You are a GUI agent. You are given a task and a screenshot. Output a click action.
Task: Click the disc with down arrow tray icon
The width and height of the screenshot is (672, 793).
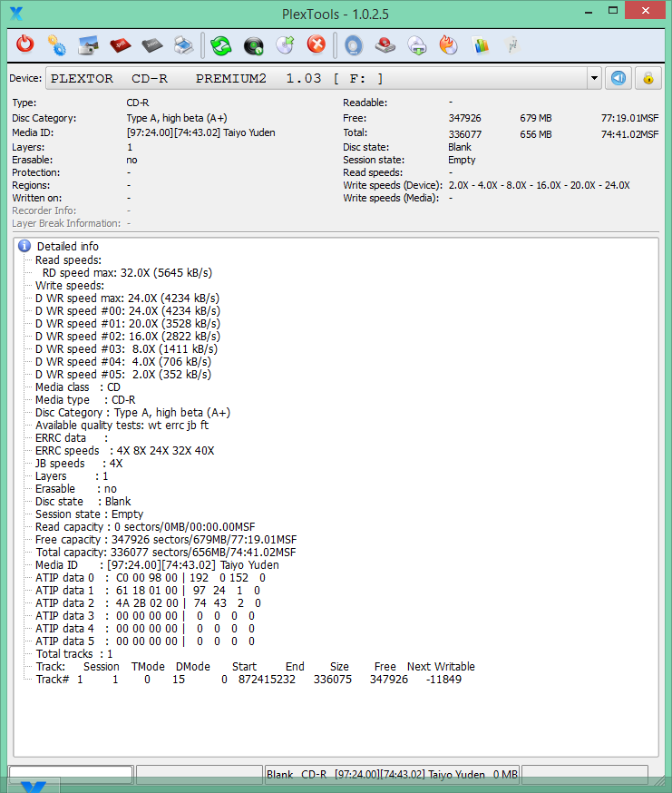pos(417,45)
